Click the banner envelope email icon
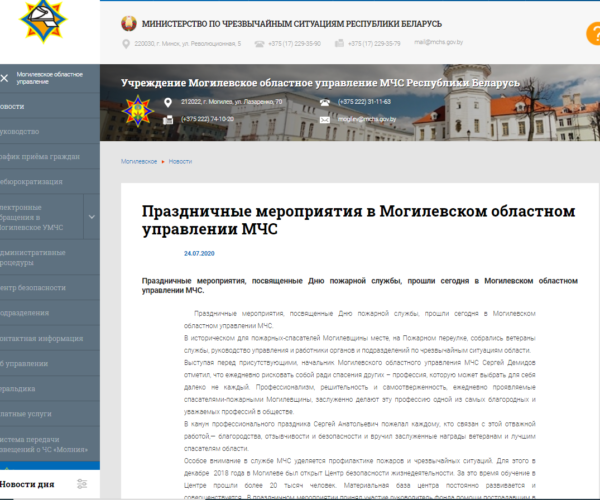 pos(324,120)
